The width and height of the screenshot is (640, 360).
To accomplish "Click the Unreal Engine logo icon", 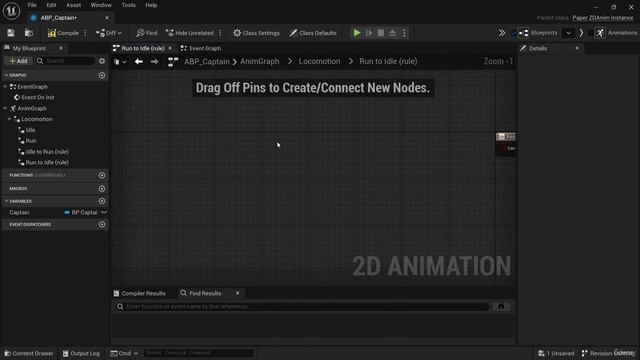I will click(11, 11).
